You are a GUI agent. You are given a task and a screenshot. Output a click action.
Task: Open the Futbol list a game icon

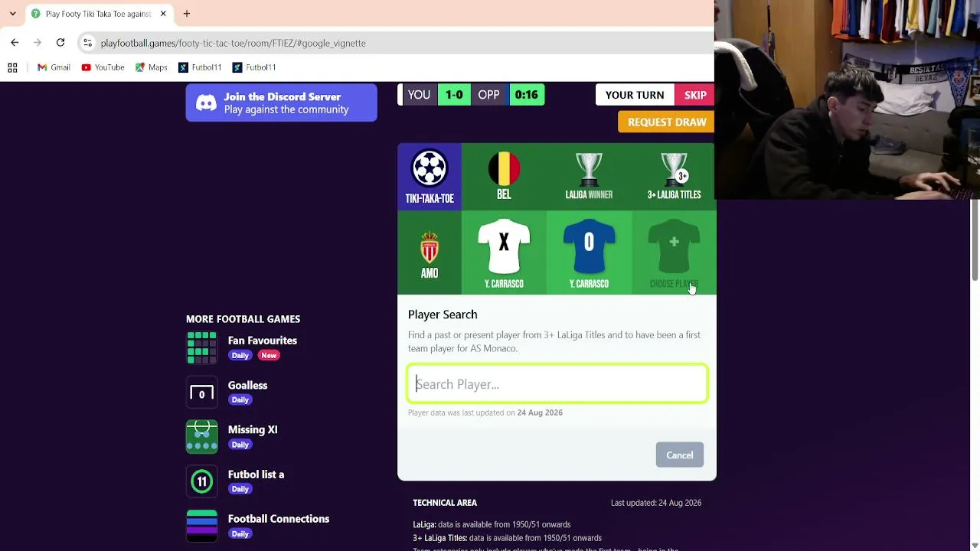(x=202, y=481)
